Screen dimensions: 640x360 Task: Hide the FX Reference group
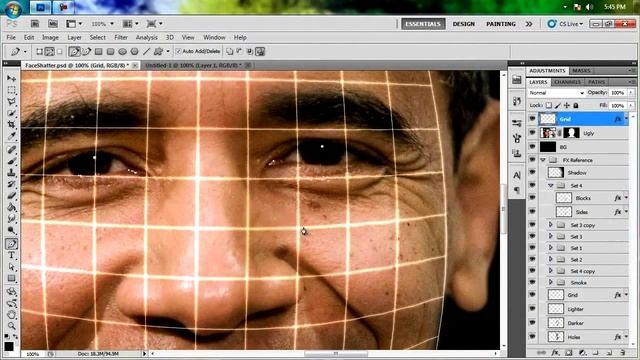click(x=532, y=160)
